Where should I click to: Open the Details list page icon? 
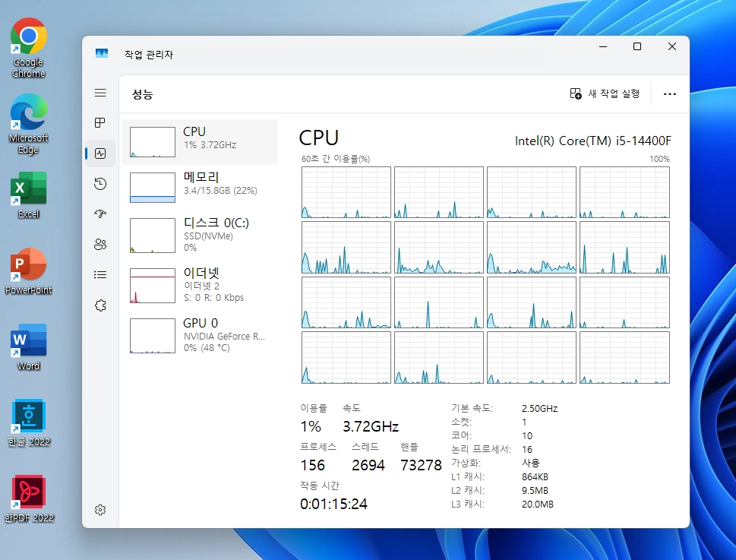pos(100,274)
